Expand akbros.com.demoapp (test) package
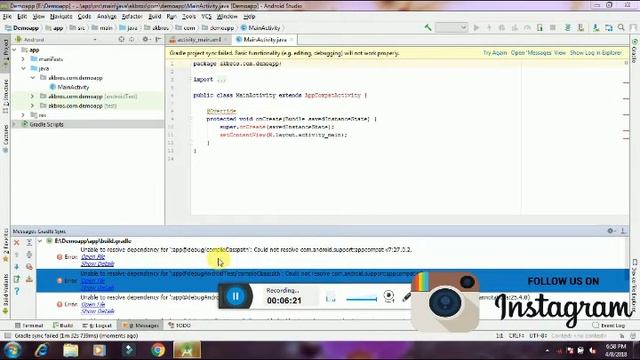This screenshot has width=640, height=360. click(32, 106)
